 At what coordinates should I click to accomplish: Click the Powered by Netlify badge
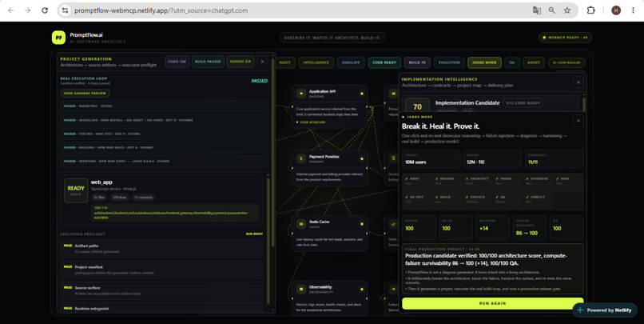[605, 310]
